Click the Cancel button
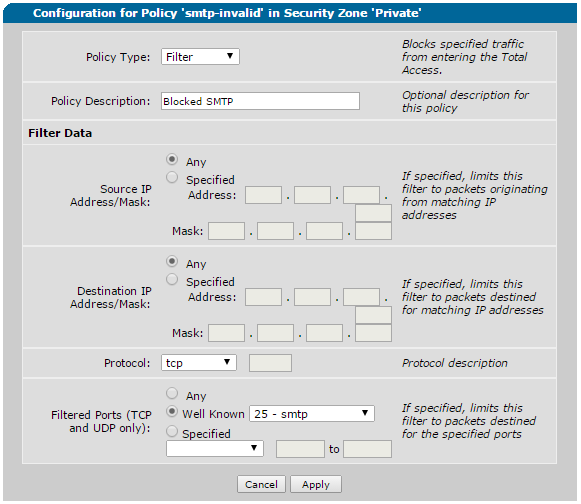 [x=261, y=484]
